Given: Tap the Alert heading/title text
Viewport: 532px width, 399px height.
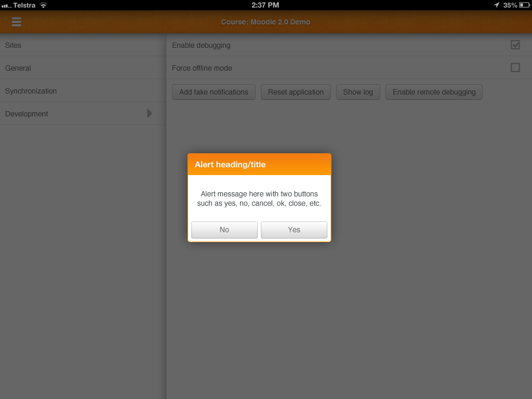Looking at the screenshot, I should [230, 165].
